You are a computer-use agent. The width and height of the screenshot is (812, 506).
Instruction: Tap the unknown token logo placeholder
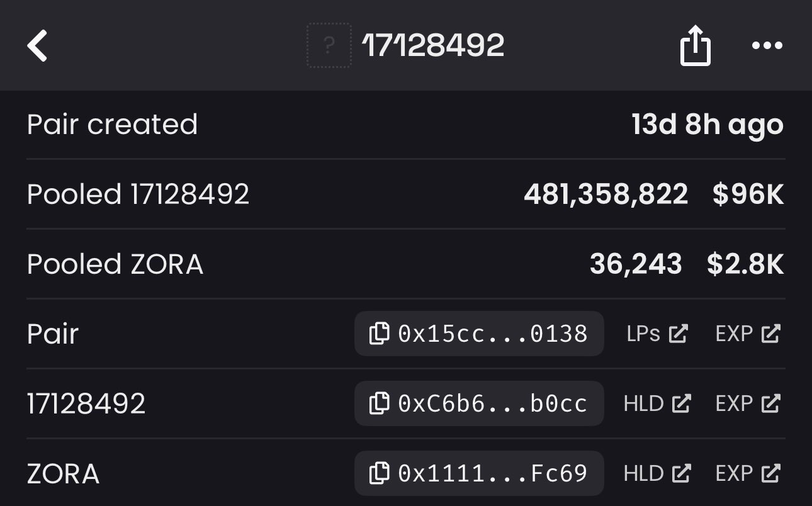tap(329, 46)
